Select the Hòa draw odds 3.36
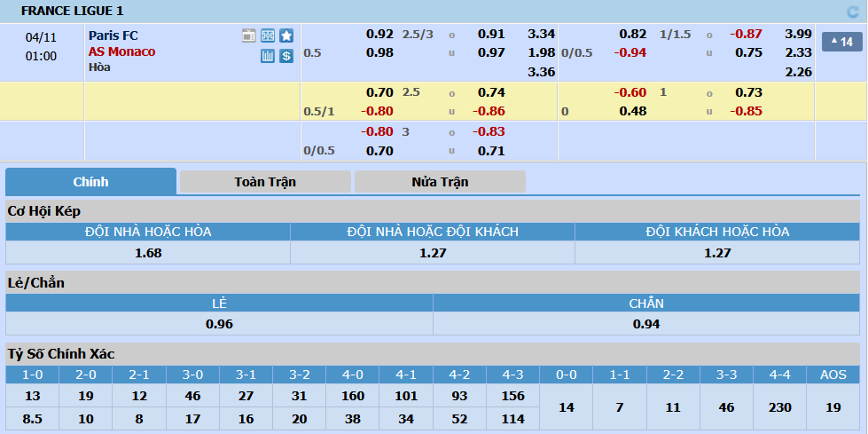The image size is (868, 434). point(541,72)
